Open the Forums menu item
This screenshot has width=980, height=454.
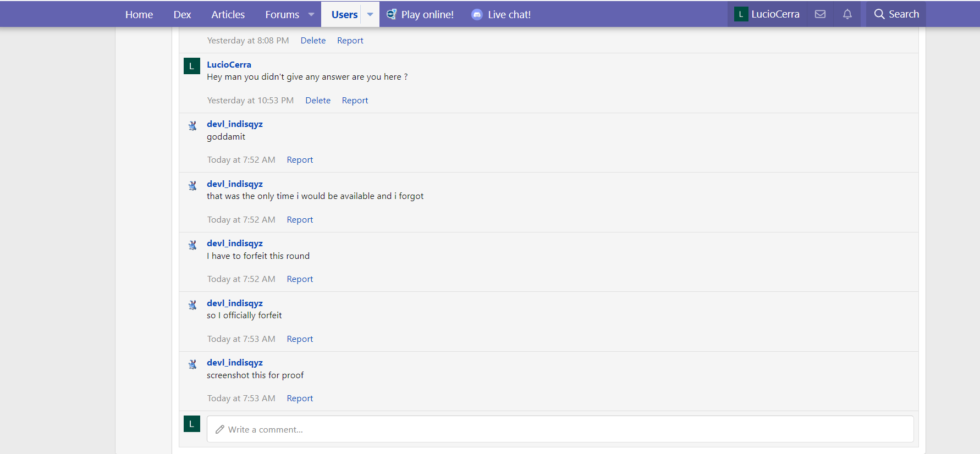tap(282, 14)
